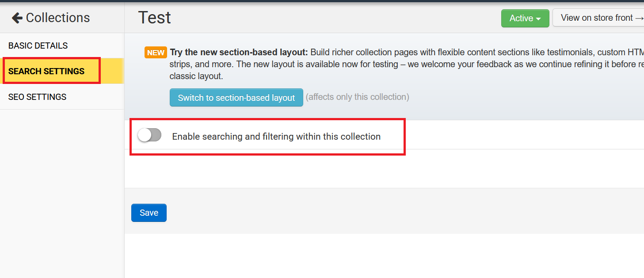The width and height of the screenshot is (644, 278).
Task: Click the banner description paragraph text
Action: (x=398, y=64)
